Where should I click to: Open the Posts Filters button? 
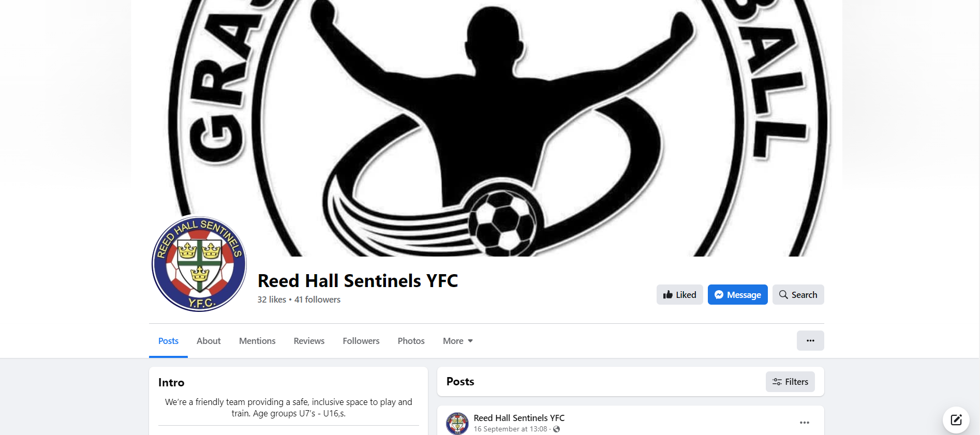pyautogui.click(x=790, y=382)
